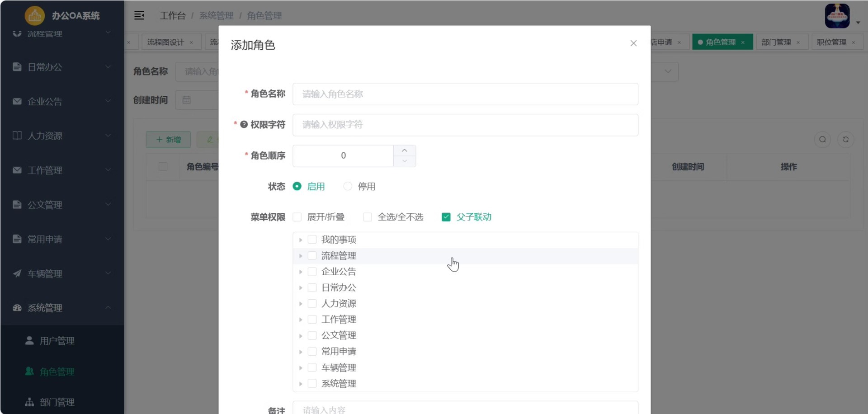
Task: Click the 工作台 breadcrumb link
Action: [172, 16]
